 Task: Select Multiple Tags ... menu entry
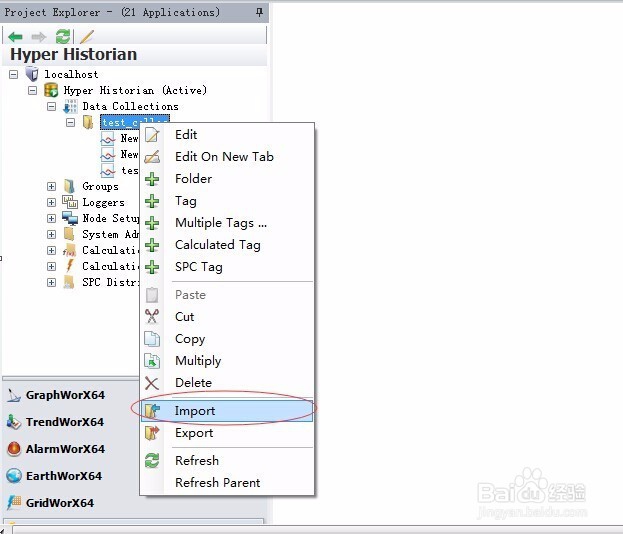[x=227, y=223]
